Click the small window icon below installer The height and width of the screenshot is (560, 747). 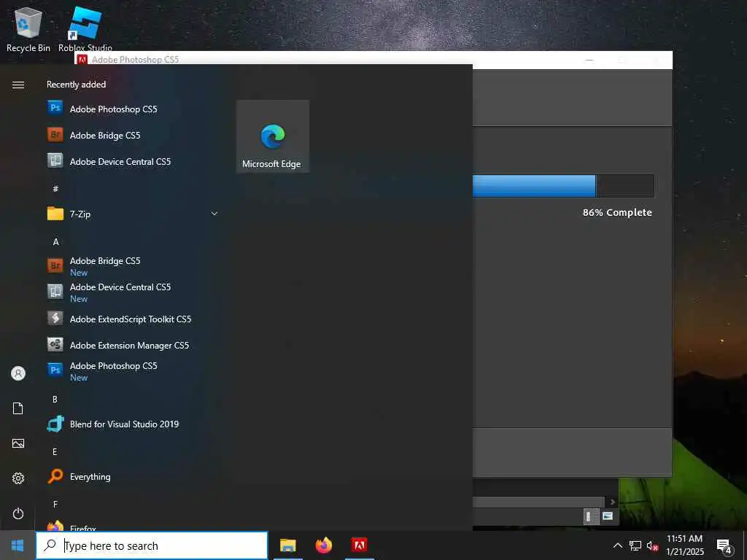coord(608,516)
